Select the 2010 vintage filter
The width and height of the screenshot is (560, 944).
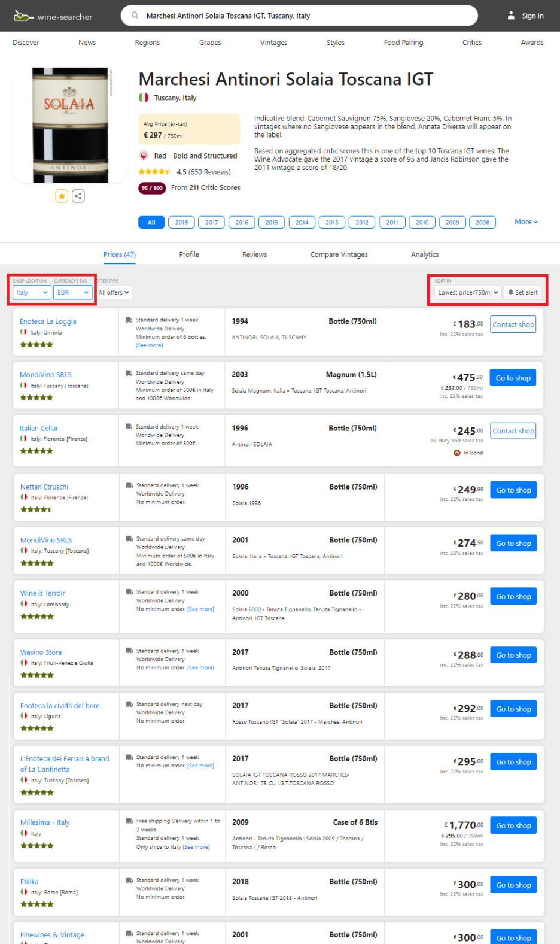coord(422,222)
